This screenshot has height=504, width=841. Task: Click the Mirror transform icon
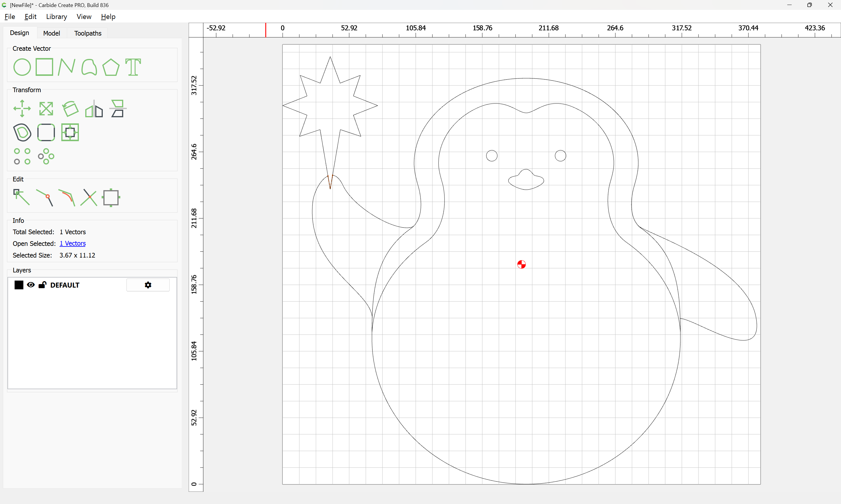click(x=94, y=109)
